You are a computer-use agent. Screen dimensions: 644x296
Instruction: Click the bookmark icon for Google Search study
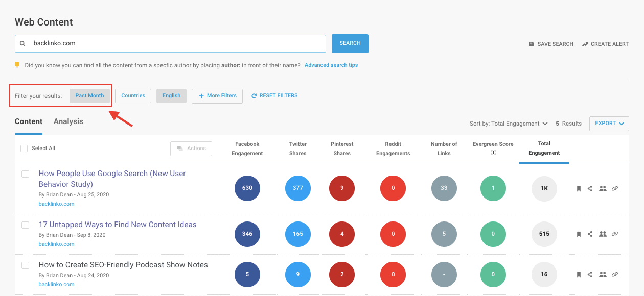(579, 188)
